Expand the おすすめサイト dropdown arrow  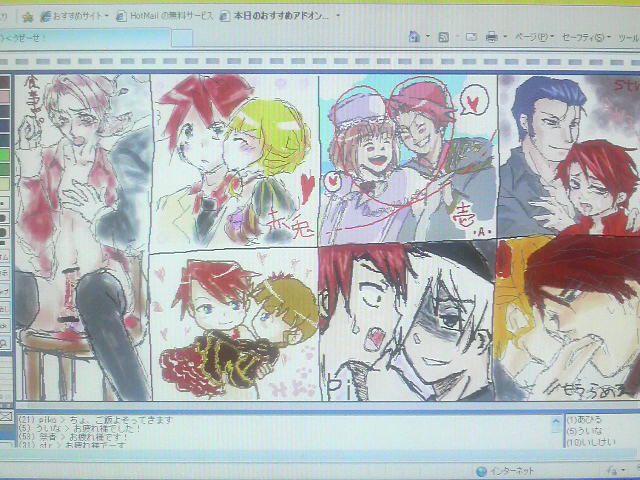[107, 17]
